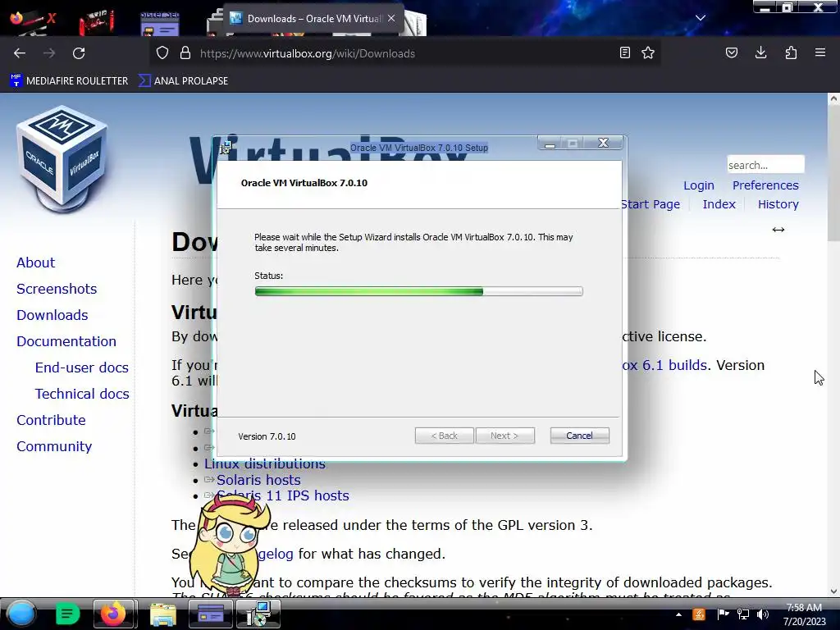Open the purple window app in taskbar

211,614
